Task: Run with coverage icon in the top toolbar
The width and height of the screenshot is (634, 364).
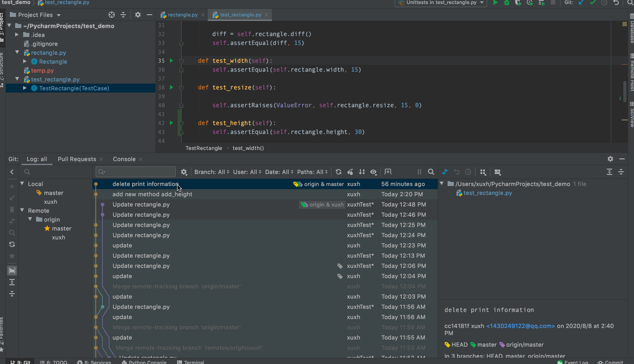Action: 518,3
